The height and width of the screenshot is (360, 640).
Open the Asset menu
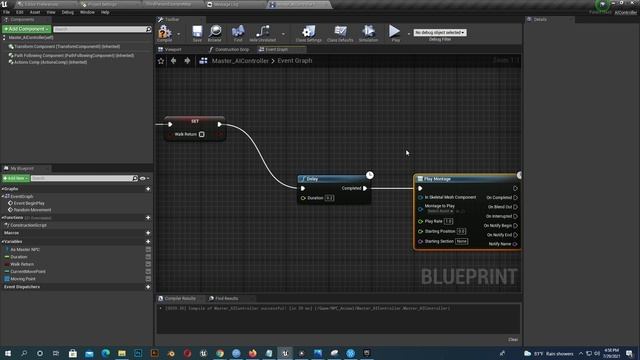pos(35,12)
